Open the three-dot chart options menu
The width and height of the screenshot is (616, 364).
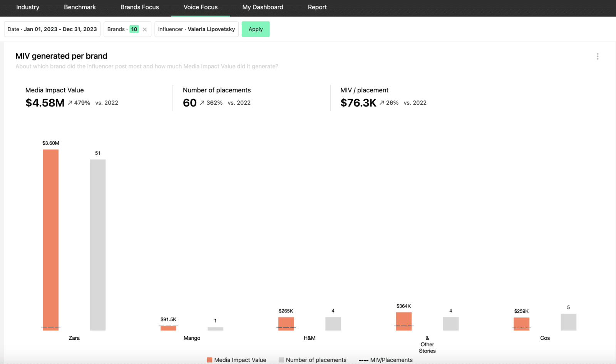click(598, 57)
